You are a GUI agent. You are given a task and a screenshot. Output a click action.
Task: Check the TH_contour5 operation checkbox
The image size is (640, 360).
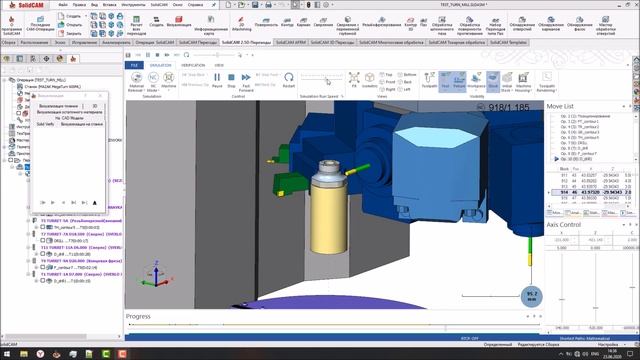click(x=43, y=227)
